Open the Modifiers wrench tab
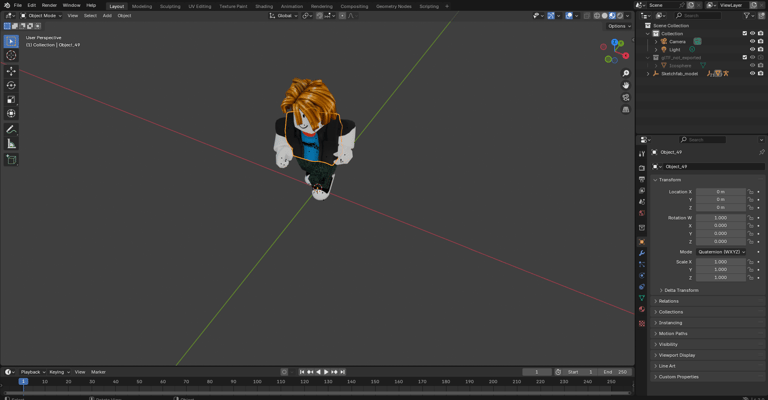 tap(642, 253)
